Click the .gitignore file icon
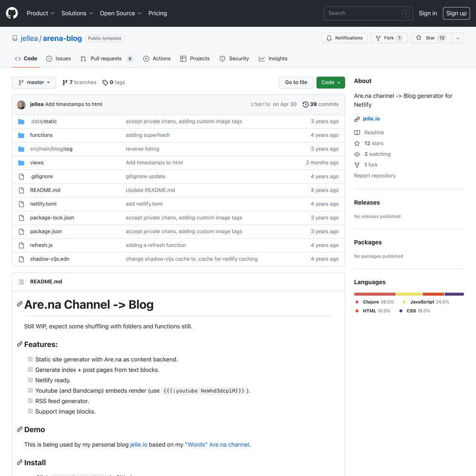The image size is (476, 476). point(21,177)
